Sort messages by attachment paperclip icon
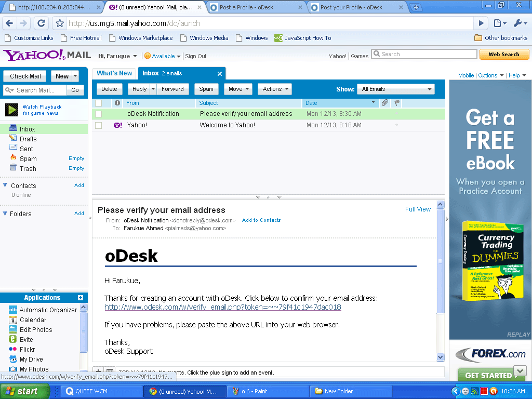Screen dimensions: 532x399 [384, 103]
